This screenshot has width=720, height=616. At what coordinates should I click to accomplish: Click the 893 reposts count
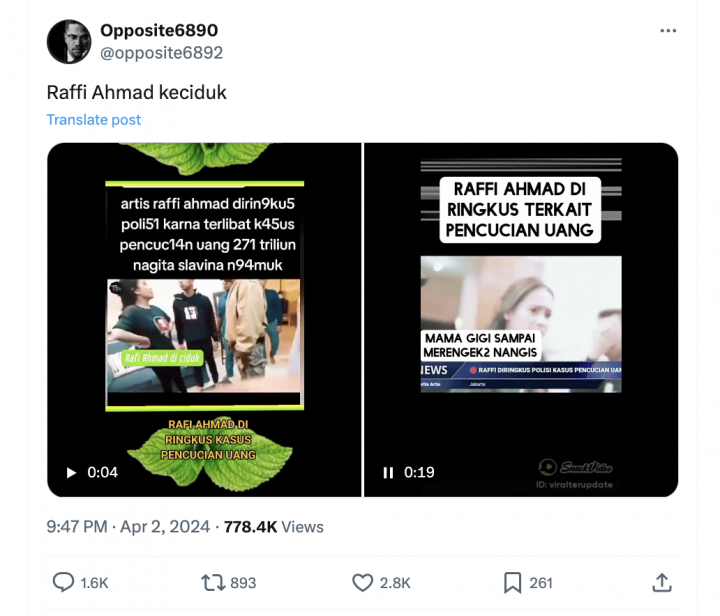[x=243, y=583]
